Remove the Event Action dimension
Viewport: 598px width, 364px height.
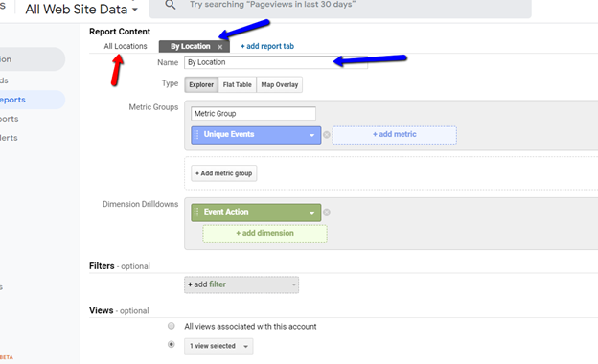(327, 212)
